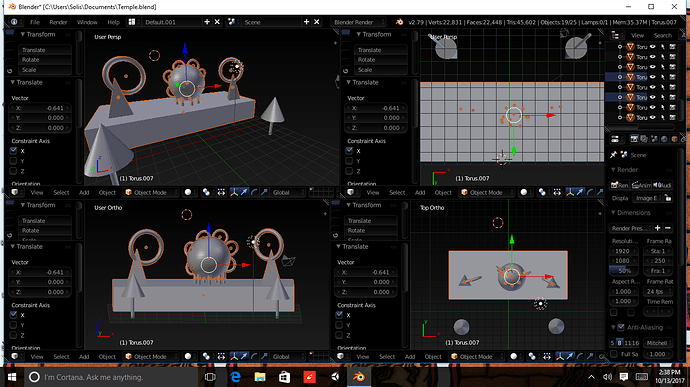Toggle X constraint axis in User Ortho panel
Screen dimensions: 690x387
click(x=13, y=315)
